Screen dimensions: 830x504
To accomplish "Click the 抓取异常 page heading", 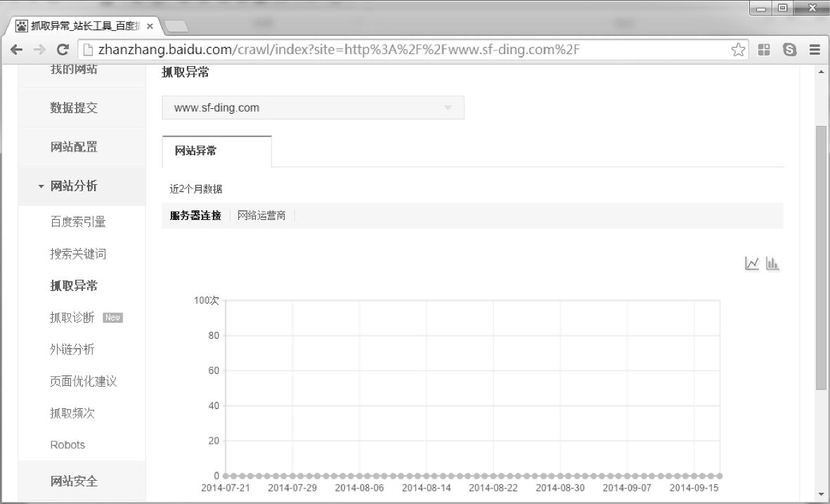I will 186,72.
